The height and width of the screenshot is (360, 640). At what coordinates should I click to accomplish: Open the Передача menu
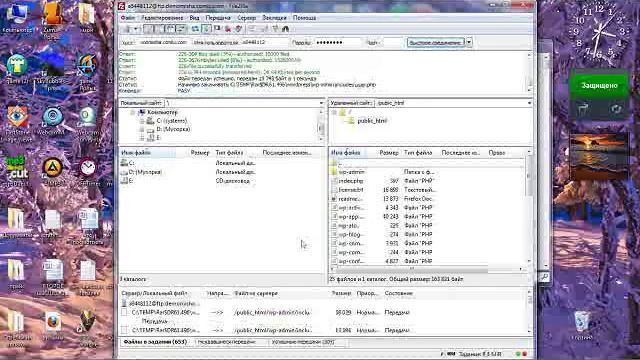[218, 18]
